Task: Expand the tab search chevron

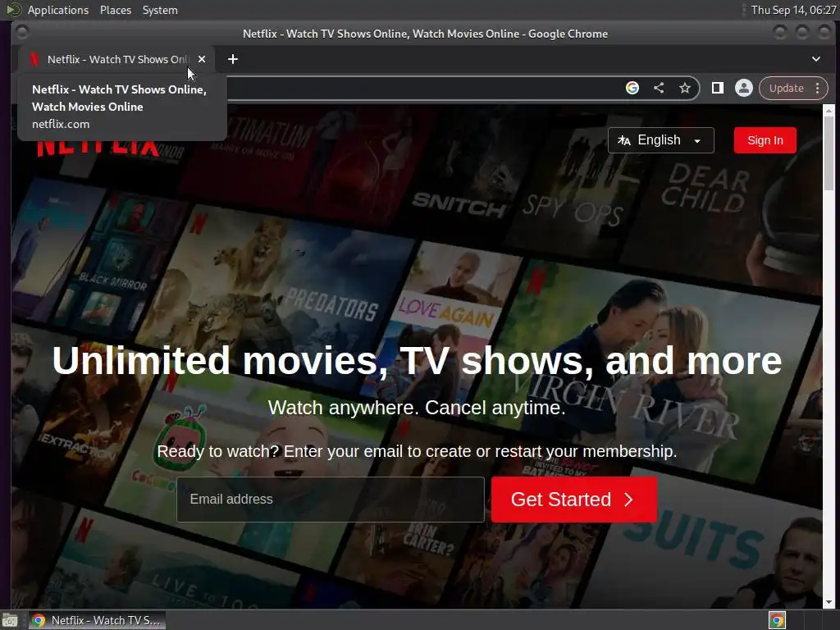Action: (816, 59)
